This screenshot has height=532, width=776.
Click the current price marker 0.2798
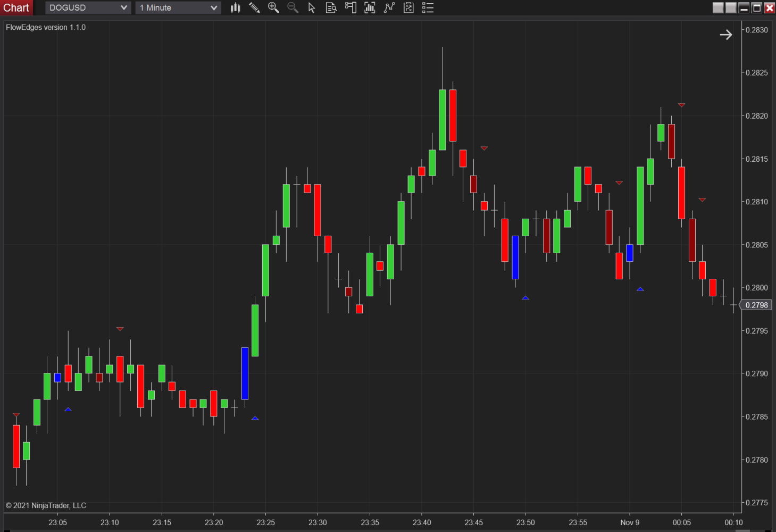tap(756, 305)
